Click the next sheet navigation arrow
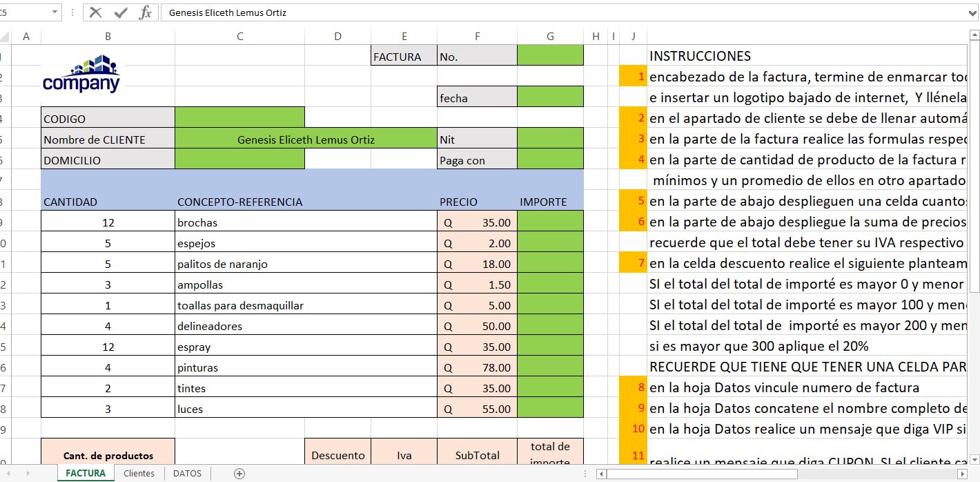The height and width of the screenshot is (482, 980). (28, 474)
